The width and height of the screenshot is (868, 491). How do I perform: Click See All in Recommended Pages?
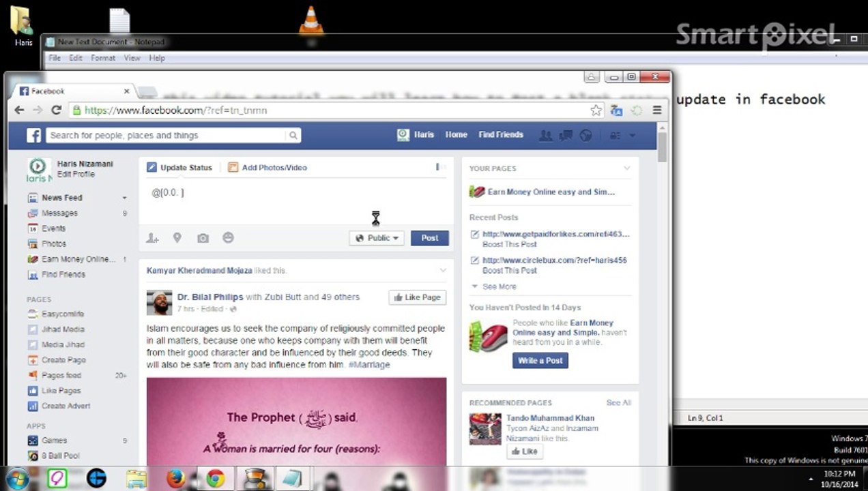618,403
